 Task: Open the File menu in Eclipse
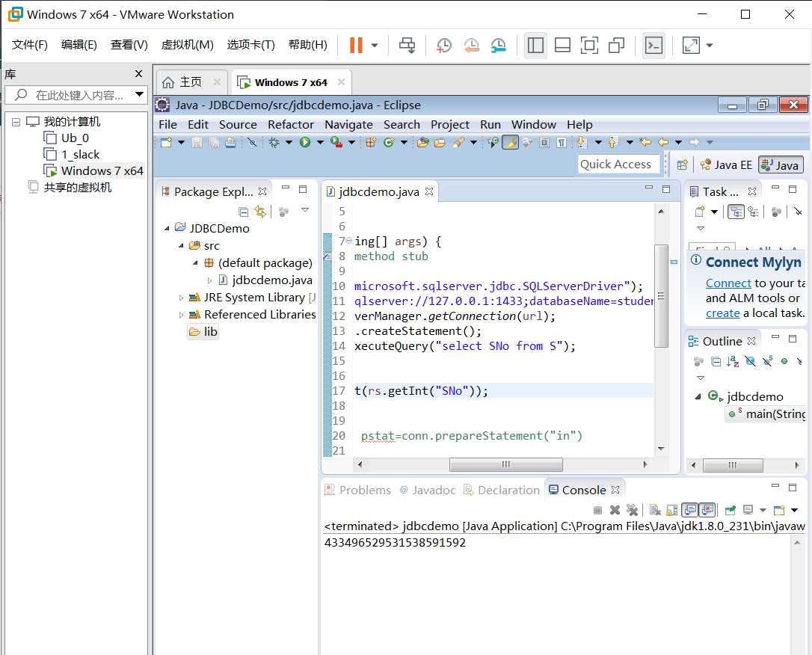point(167,125)
